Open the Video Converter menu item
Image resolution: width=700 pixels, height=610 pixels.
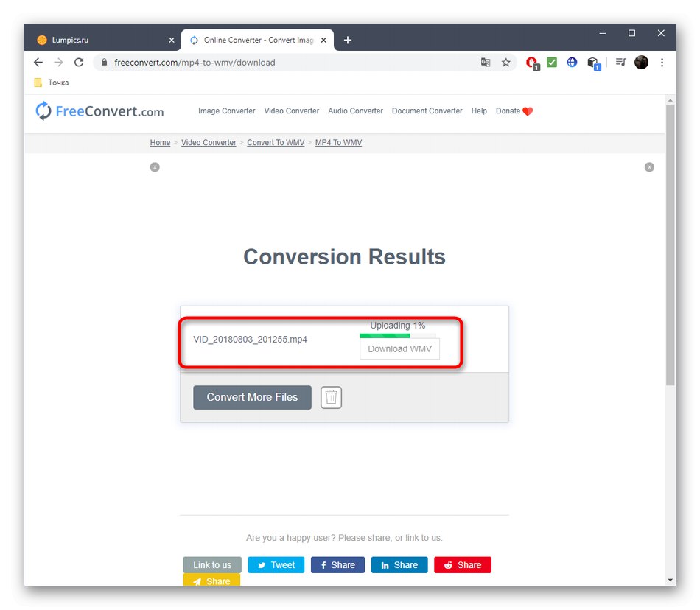pos(292,111)
